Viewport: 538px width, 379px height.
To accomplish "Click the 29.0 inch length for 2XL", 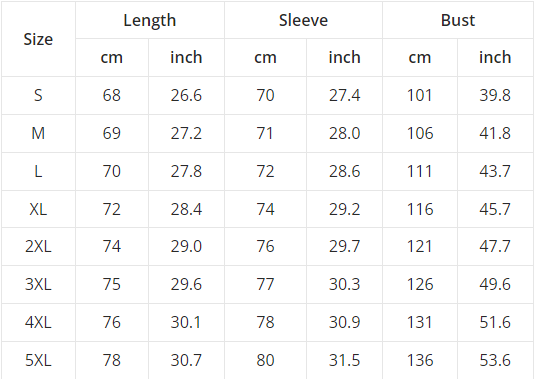I will 186,246.
